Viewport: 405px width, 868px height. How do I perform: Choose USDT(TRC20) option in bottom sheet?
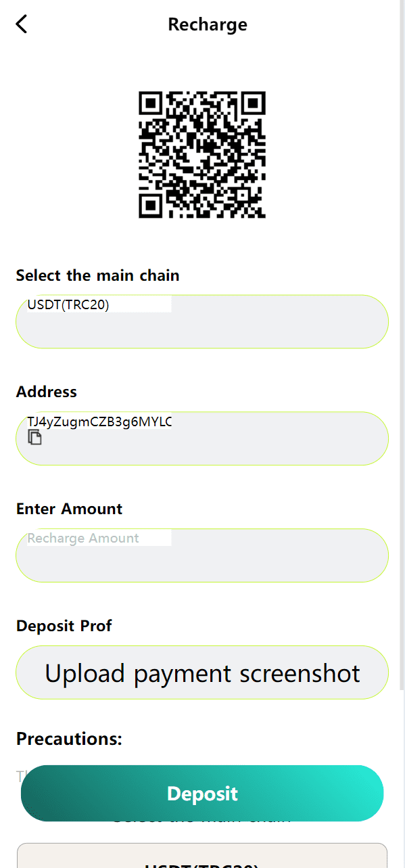[x=202, y=859]
